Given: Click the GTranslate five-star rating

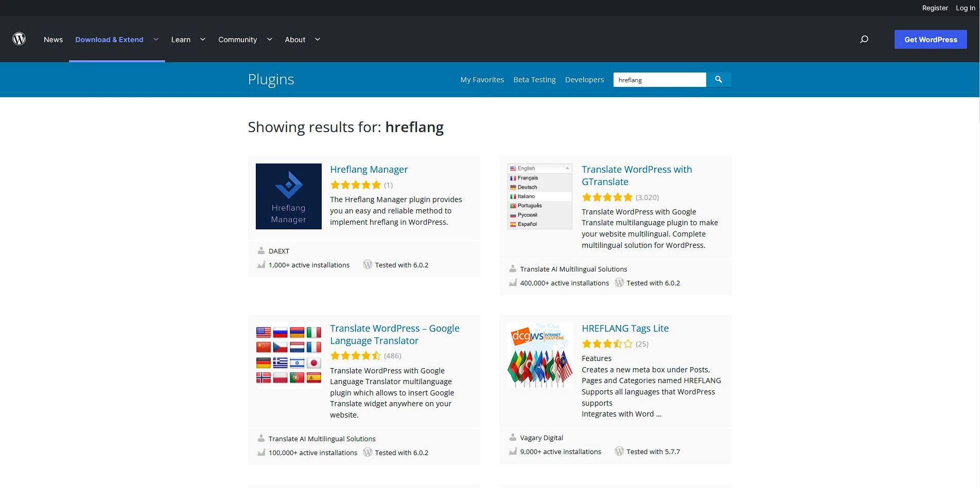Looking at the screenshot, I should tap(607, 197).
